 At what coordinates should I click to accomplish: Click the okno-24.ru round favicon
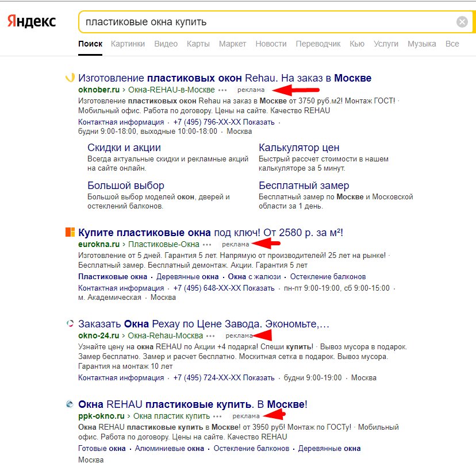tap(70, 323)
